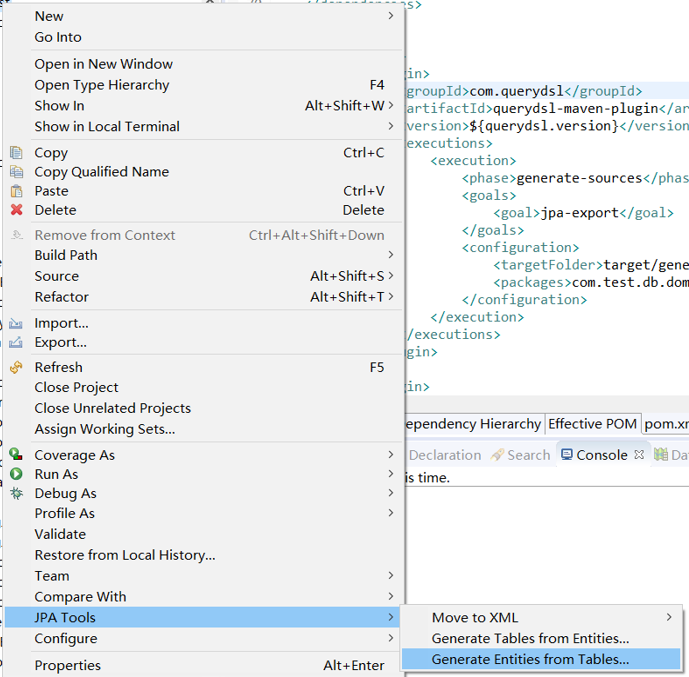Click the Debug As bug icon
The image size is (689, 677).
[16, 493]
